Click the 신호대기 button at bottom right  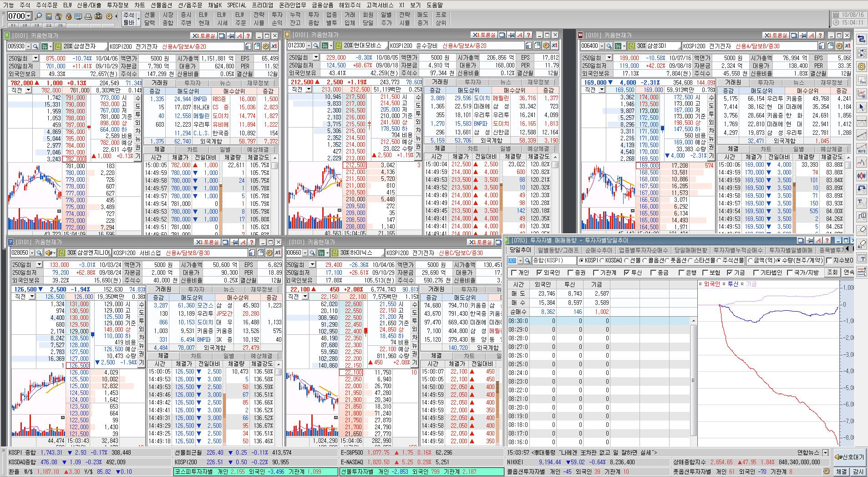pyautogui.click(x=849, y=457)
